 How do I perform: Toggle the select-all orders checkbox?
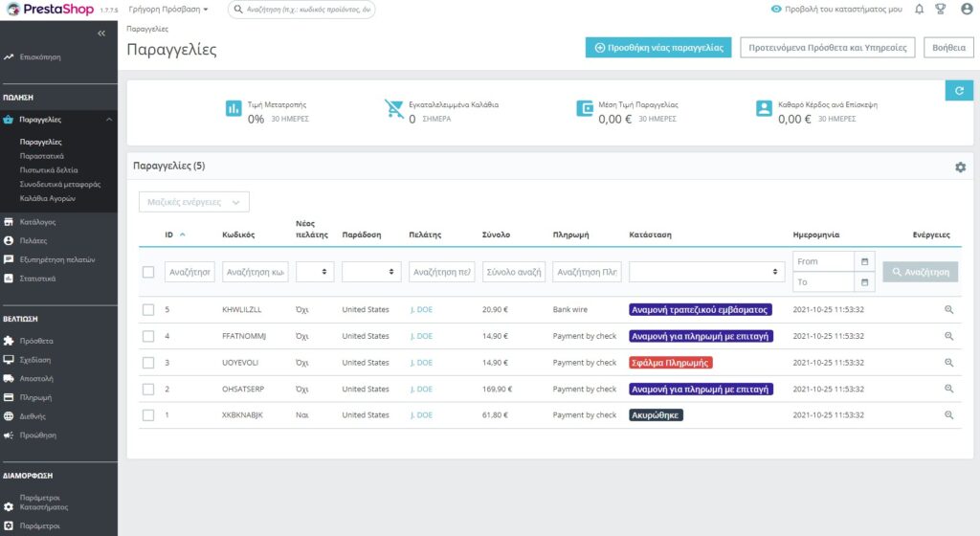(x=148, y=273)
